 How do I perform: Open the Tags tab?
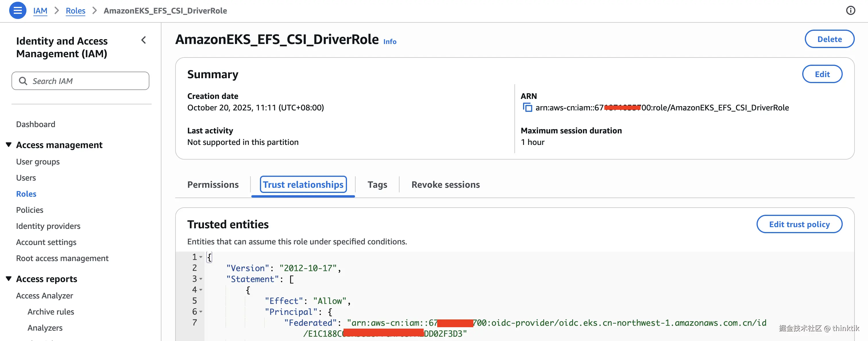[x=377, y=185]
